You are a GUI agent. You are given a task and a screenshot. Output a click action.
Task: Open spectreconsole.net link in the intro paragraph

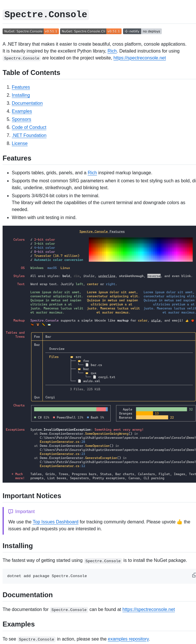pyautogui.click(x=140, y=58)
